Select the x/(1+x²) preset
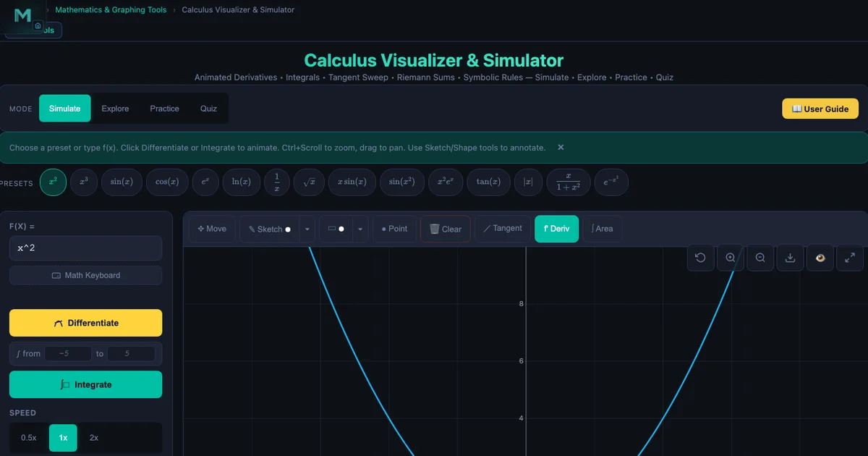The width and height of the screenshot is (868, 456). (x=569, y=182)
